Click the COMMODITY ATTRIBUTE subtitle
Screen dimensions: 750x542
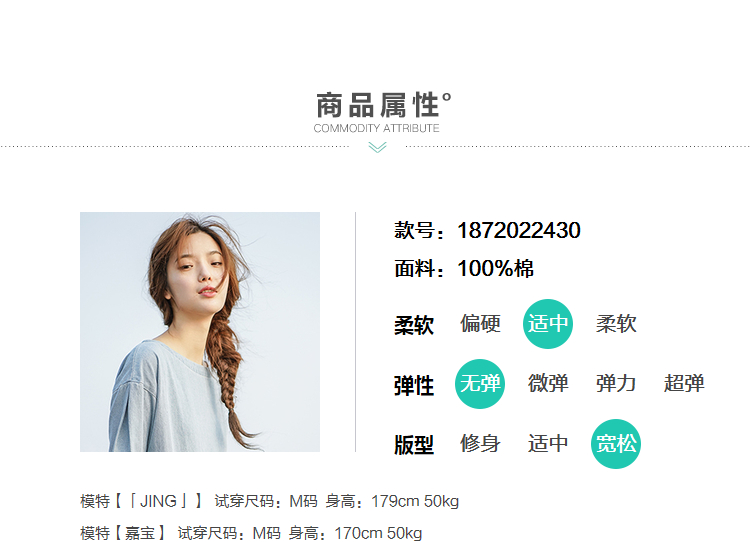pos(376,128)
